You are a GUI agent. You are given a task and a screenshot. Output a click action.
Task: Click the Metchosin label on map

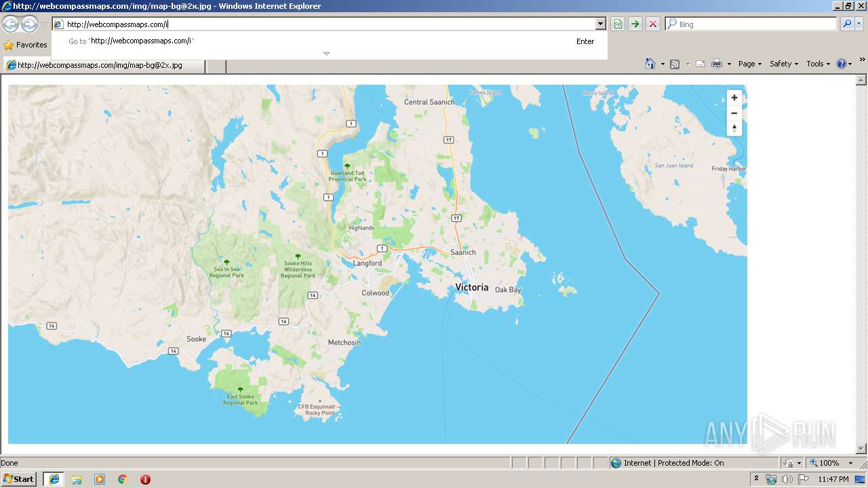pos(344,342)
